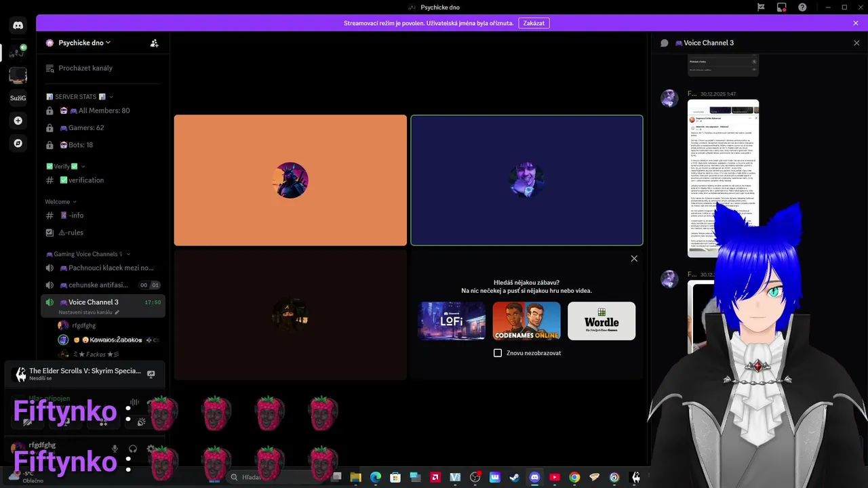The width and height of the screenshot is (868, 488).
Task: Open File Explorer from taskbar
Action: [355, 477]
